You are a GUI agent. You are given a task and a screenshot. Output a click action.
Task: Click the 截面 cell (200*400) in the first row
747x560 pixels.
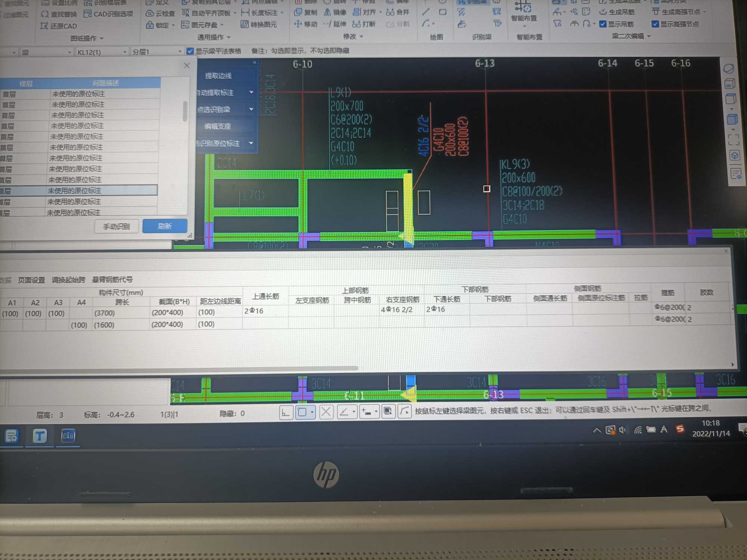point(173,312)
